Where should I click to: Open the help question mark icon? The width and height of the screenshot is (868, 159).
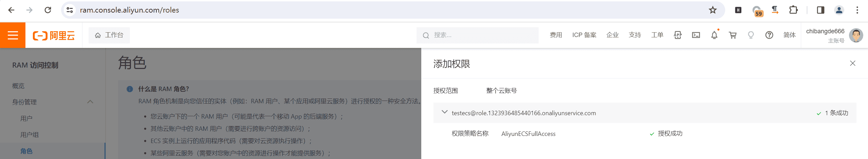[x=769, y=35]
